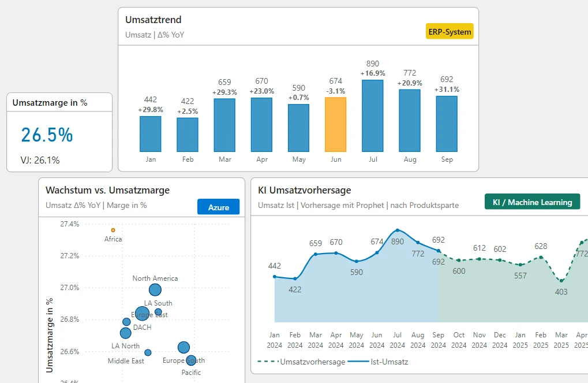Select the Mar bar in Umsatztrend chart
The image size is (588, 383).
(224, 125)
